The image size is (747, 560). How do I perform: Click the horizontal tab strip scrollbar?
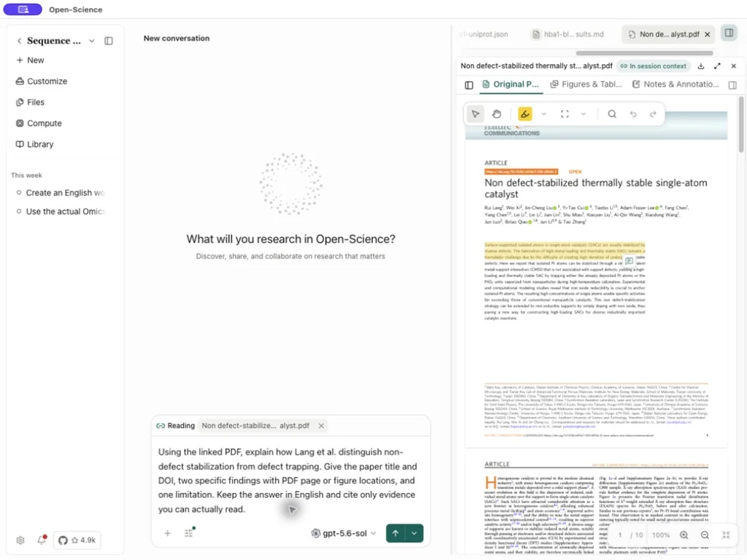tap(644, 52)
